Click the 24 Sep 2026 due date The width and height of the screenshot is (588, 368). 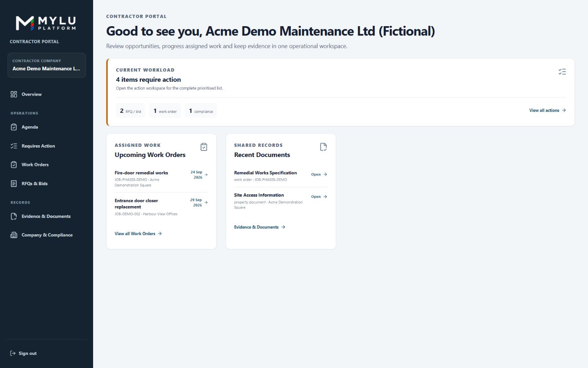coord(197,175)
